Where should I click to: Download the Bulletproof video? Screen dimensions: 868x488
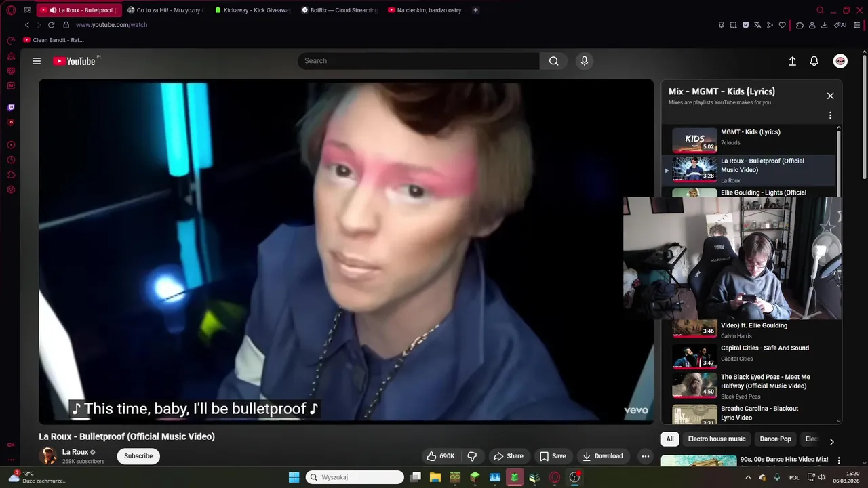click(x=603, y=456)
